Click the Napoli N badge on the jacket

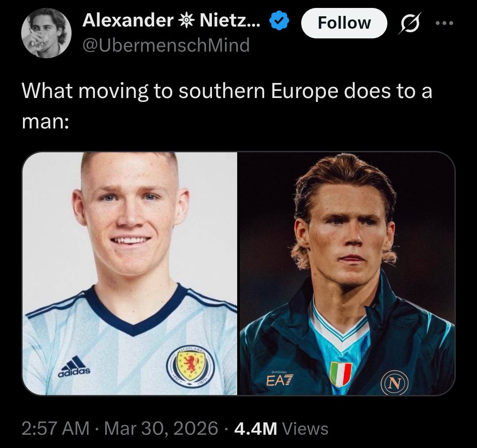click(394, 382)
